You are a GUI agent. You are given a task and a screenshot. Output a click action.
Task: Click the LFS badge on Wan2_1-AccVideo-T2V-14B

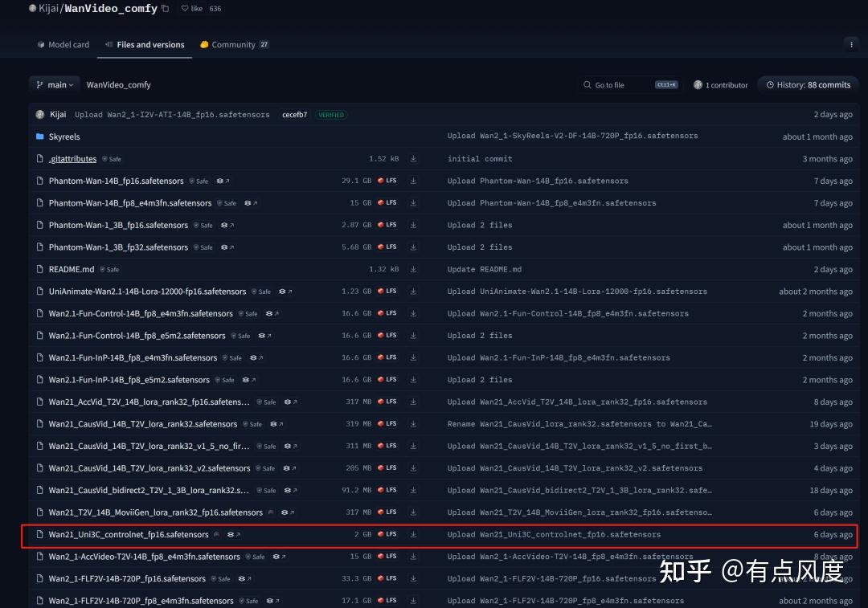pos(387,556)
